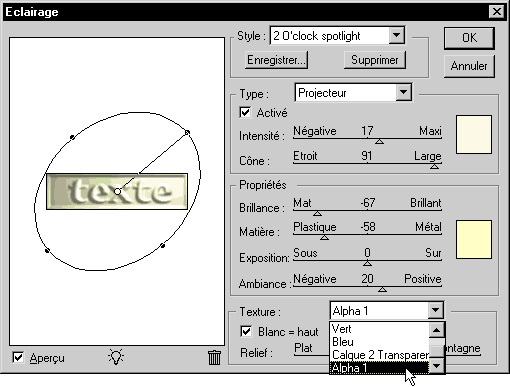This screenshot has width=510, height=387.
Task: Open the Propriétés ambient color swatch
Action: [474, 239]
